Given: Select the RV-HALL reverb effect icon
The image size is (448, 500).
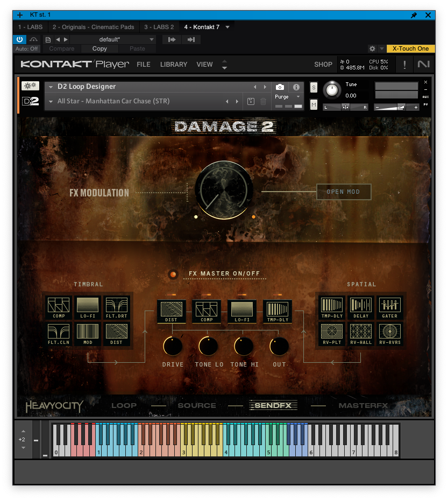Looking at the screenshot, I should (x=361, y=334).
